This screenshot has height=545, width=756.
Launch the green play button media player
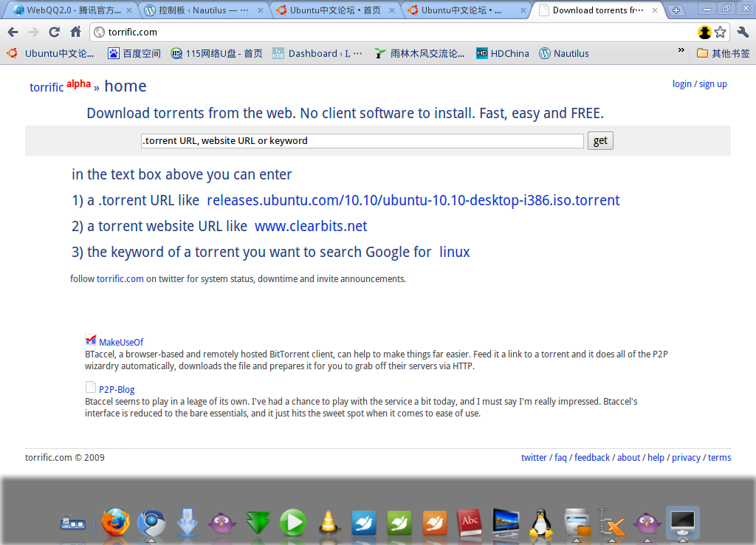293,522
